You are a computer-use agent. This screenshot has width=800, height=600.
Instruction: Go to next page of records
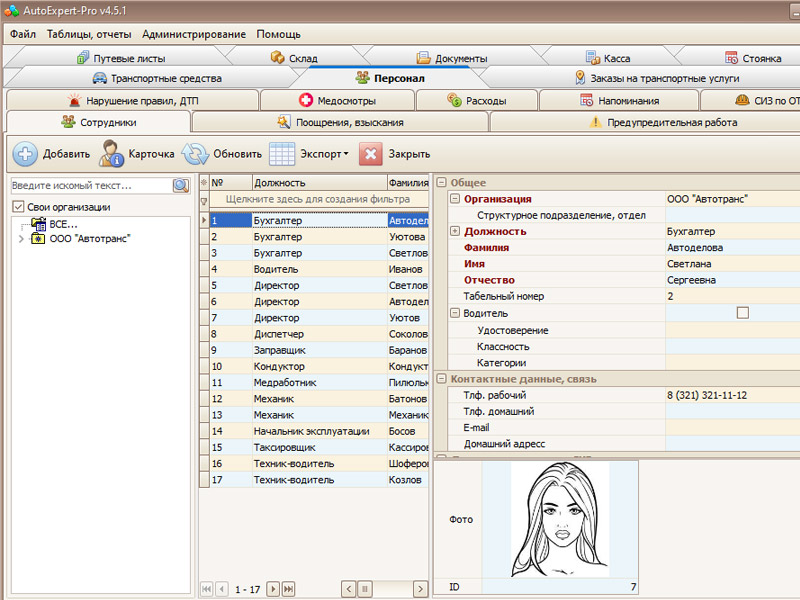[273, 589]
